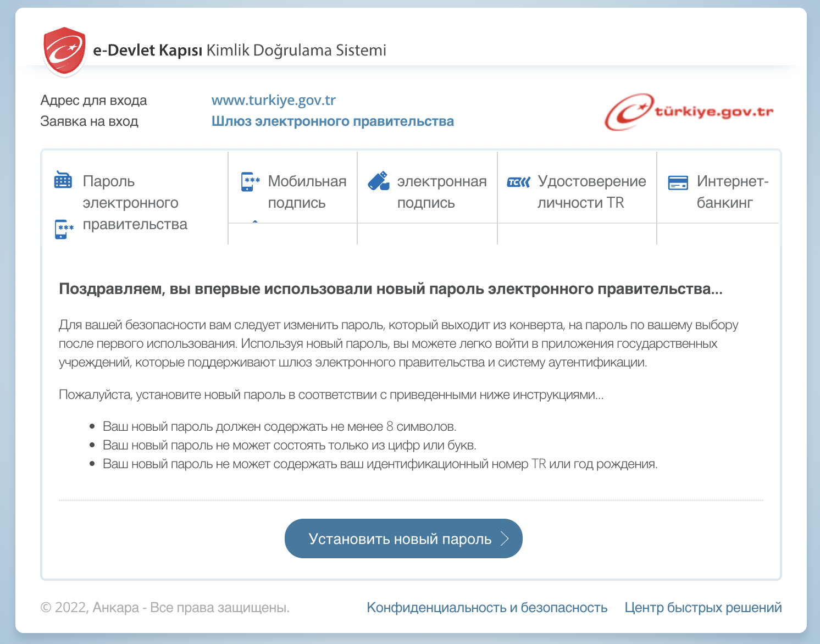This screenshot has height=644, width=820.
Task: Select the Мобильная подпись tab
Action: 307,192
